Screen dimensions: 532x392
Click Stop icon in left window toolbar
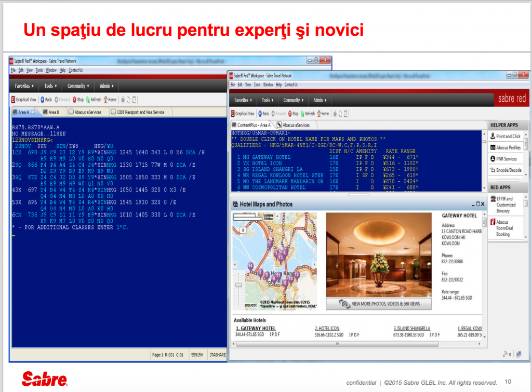(x=75, y=100)
